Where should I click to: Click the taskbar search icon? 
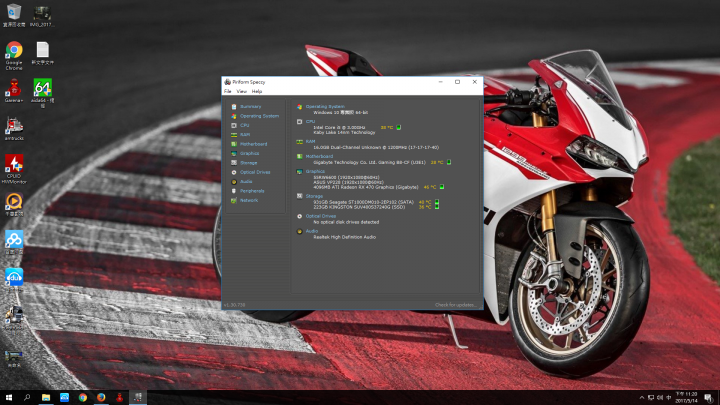(27, 398)
